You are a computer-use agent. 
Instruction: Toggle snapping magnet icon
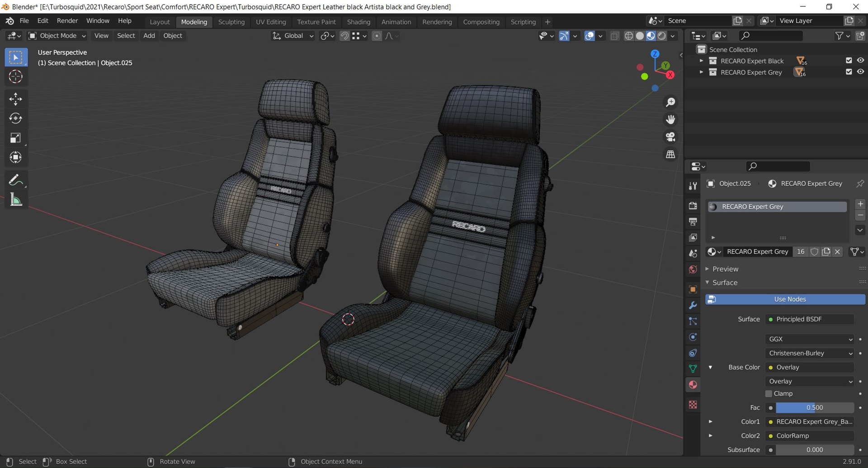[344, 36]
